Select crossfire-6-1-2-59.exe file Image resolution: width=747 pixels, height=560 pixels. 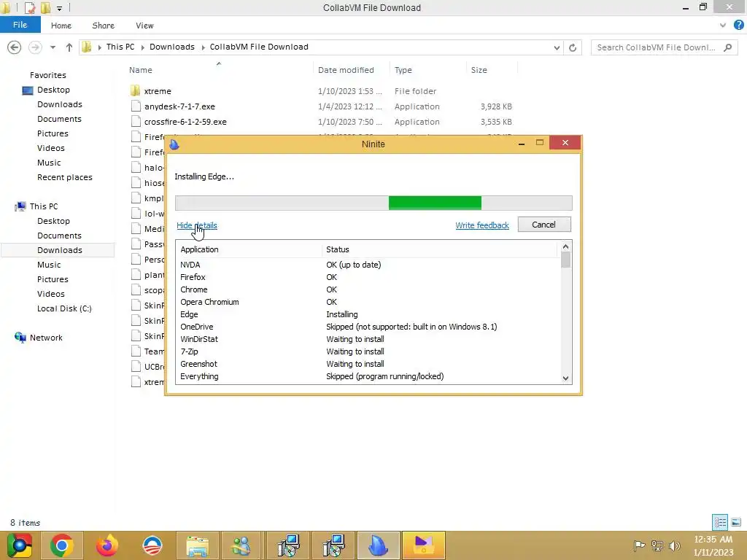coord(185,122)
